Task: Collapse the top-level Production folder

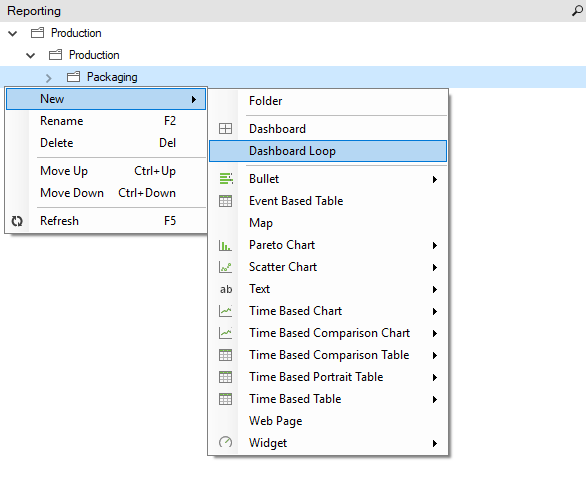Action: tap(13, 34)
